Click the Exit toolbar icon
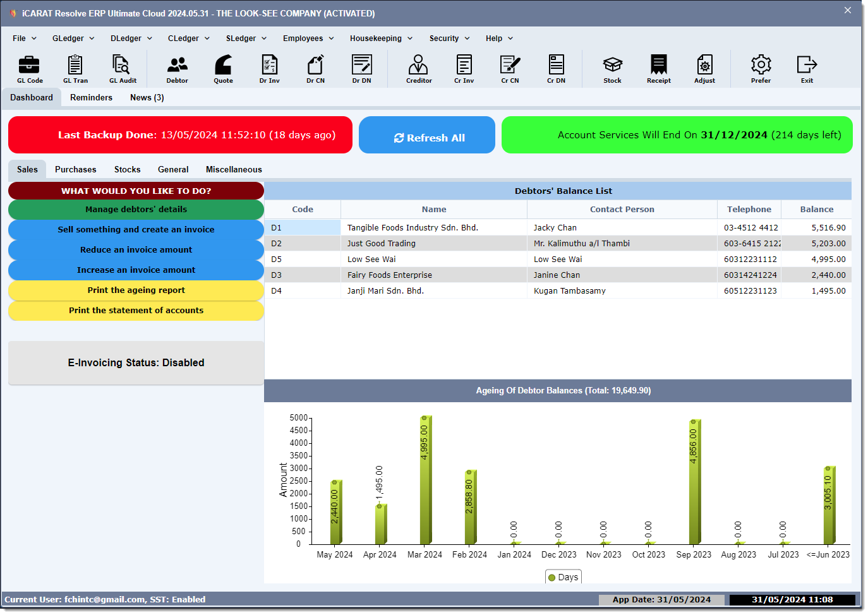 click(807, 69)
